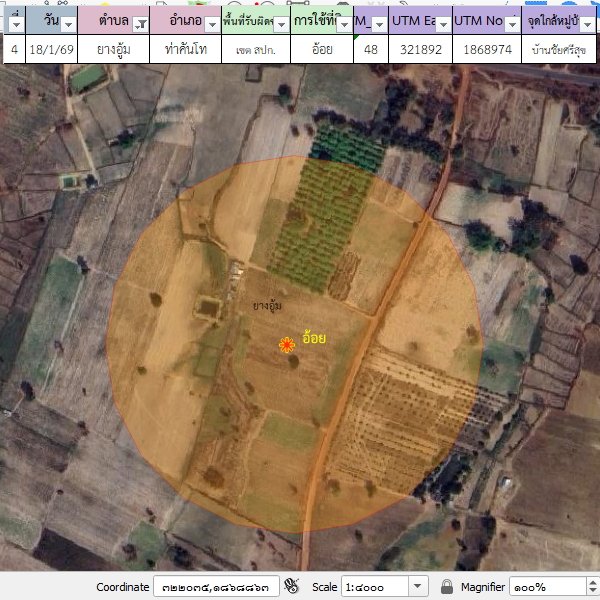Image resolution: width=600 pixels, height=600 pixels.
Task: Open filter arrow on พื้นที่รับผิดชอบ column
Action: point(281,24)
